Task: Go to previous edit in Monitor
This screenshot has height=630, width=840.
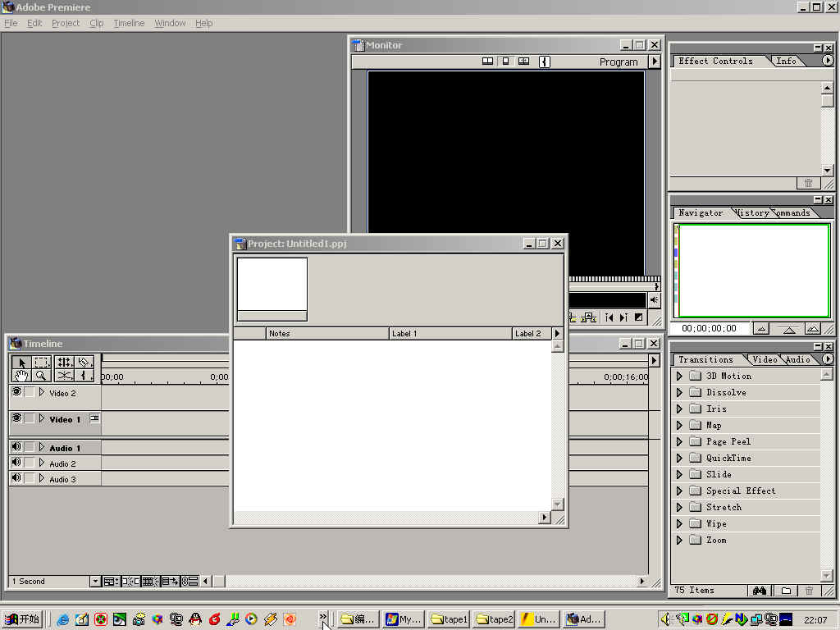Action: click(x=609, y=317)
